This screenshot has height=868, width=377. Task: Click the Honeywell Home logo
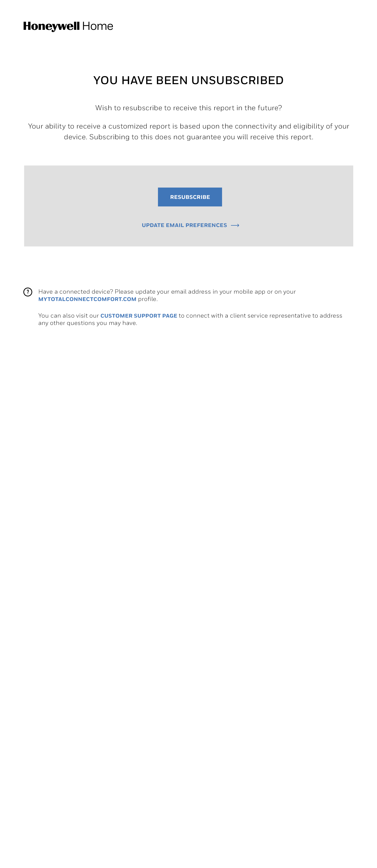point(68,26)
